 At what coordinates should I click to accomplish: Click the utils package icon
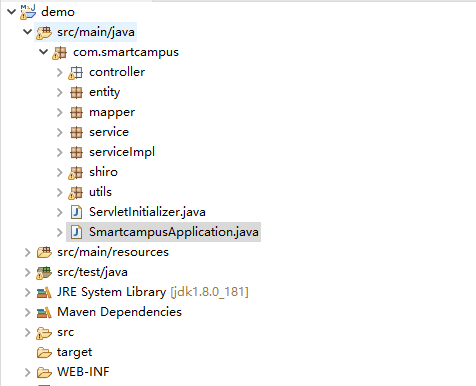click(76, 192)
